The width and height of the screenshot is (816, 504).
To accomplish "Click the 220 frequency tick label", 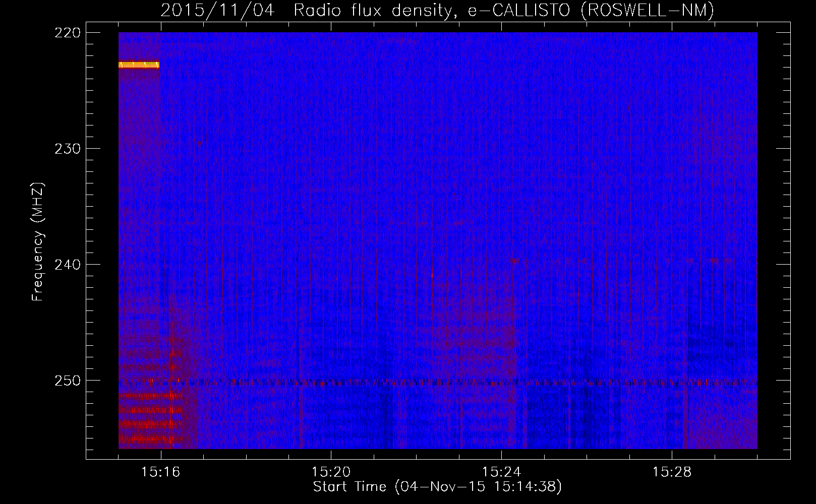I will tap(67, 33).
